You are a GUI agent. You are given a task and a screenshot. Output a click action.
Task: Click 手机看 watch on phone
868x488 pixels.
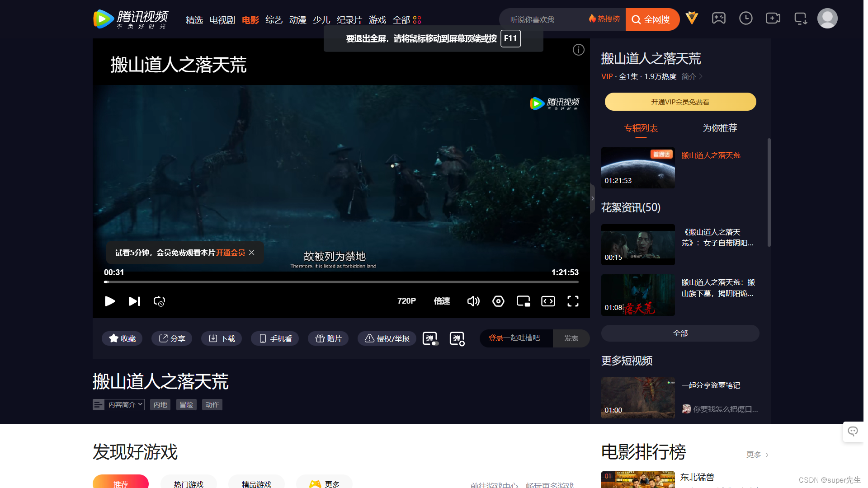275,338
